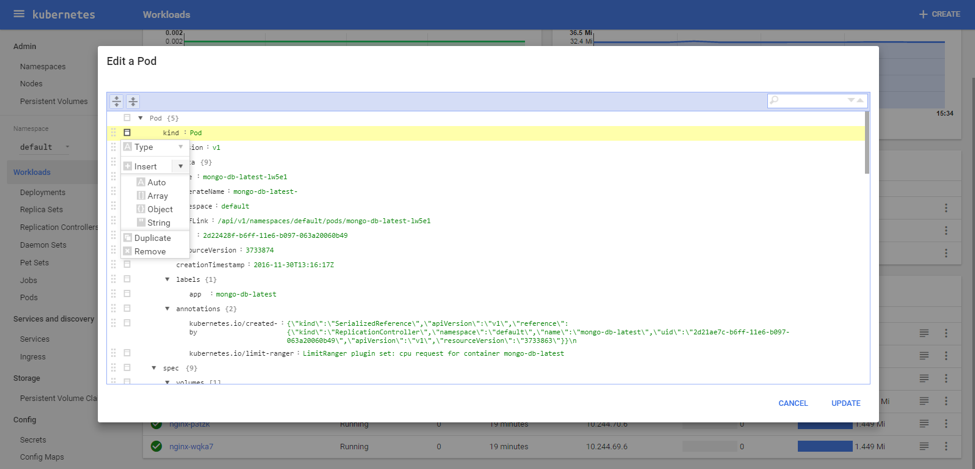Screen dimensions: 975x469
Task: Click the next search result arrow
Action: point(851,100)
